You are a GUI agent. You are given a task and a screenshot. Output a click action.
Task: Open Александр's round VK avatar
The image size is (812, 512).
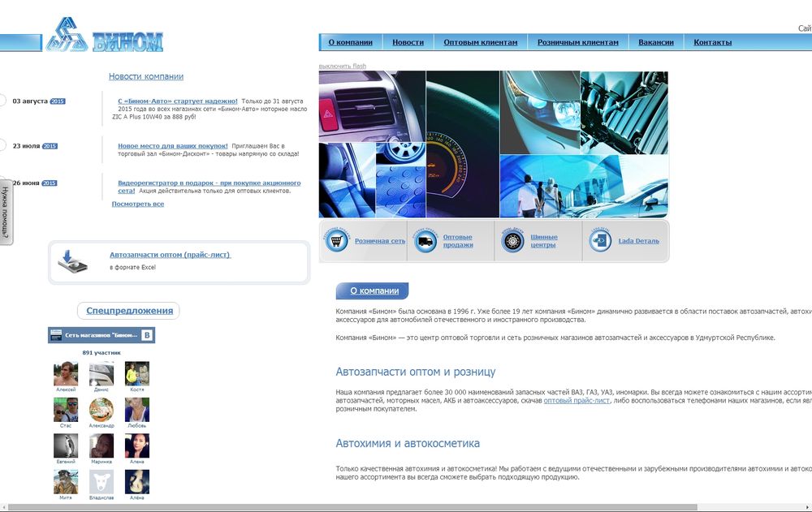click(101, 410)
